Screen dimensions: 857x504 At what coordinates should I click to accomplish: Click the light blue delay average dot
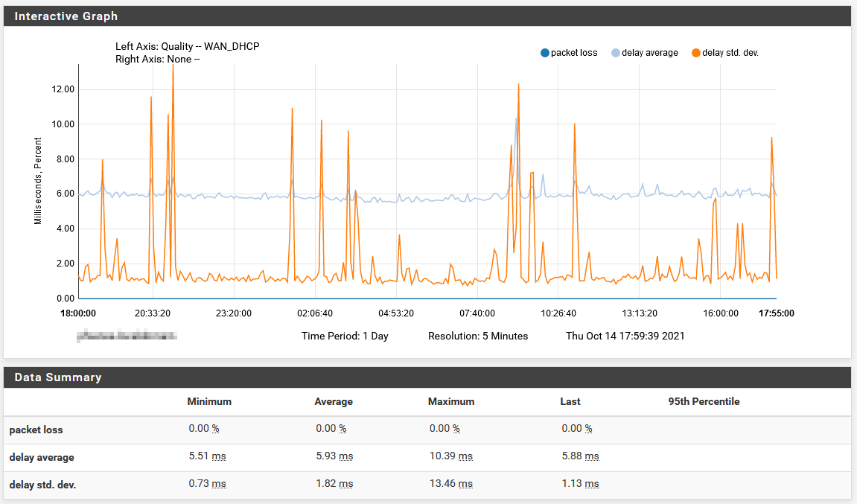[616, 53]
